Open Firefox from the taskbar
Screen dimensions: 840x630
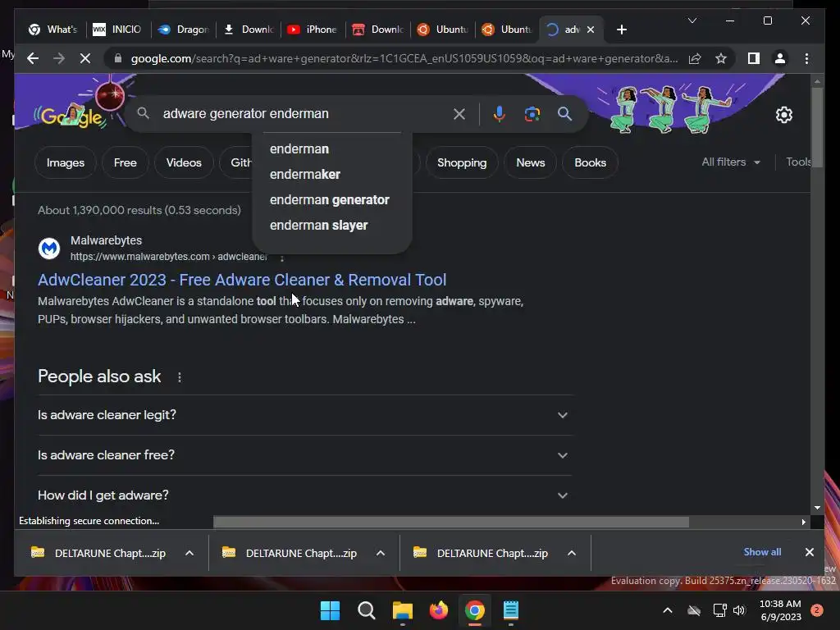click(439, 610)
